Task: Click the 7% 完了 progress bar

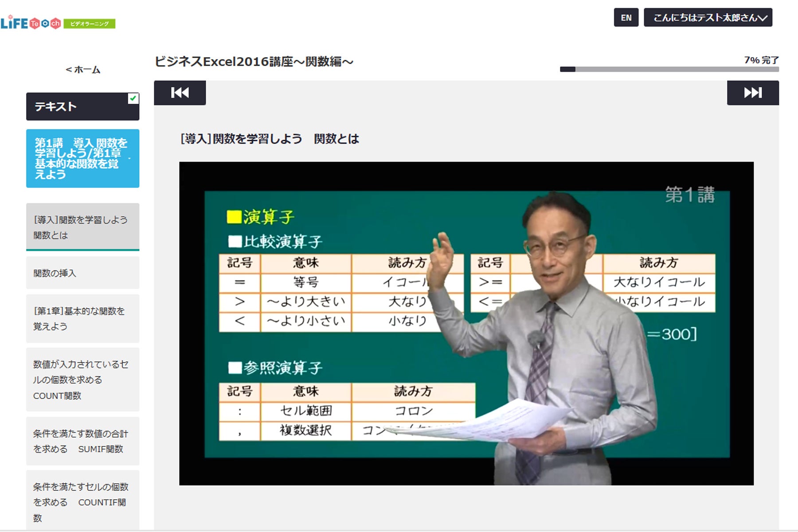Action: (x=669, y=69)
